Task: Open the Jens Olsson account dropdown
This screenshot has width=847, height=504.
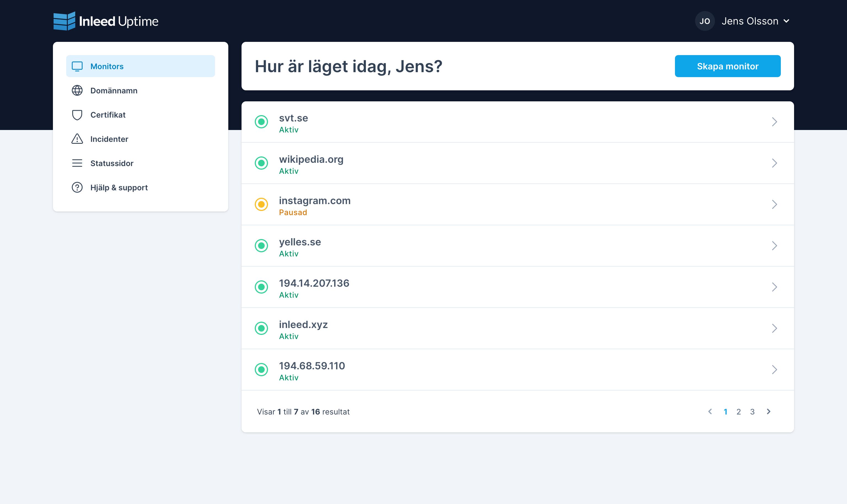Action: click(755, 21)
